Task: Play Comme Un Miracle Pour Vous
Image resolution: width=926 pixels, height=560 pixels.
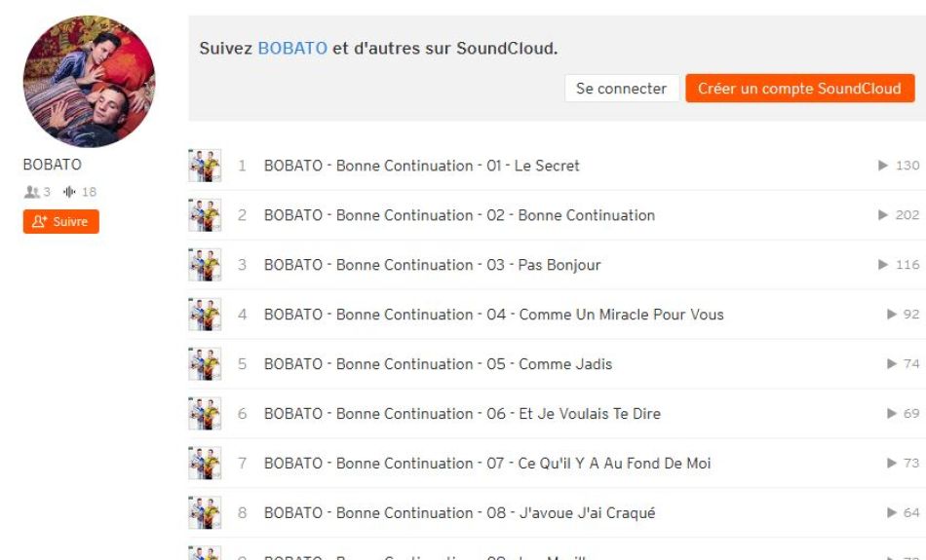Action: [493, 315]
